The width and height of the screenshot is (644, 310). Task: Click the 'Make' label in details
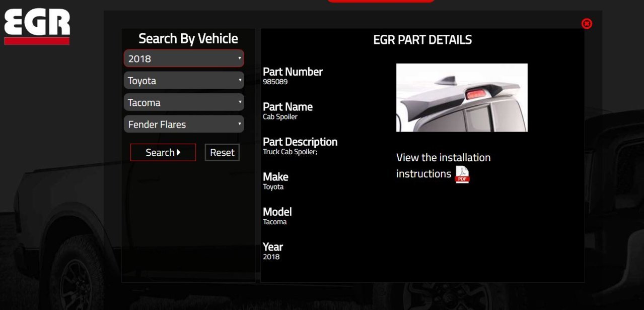click(275, 177)
